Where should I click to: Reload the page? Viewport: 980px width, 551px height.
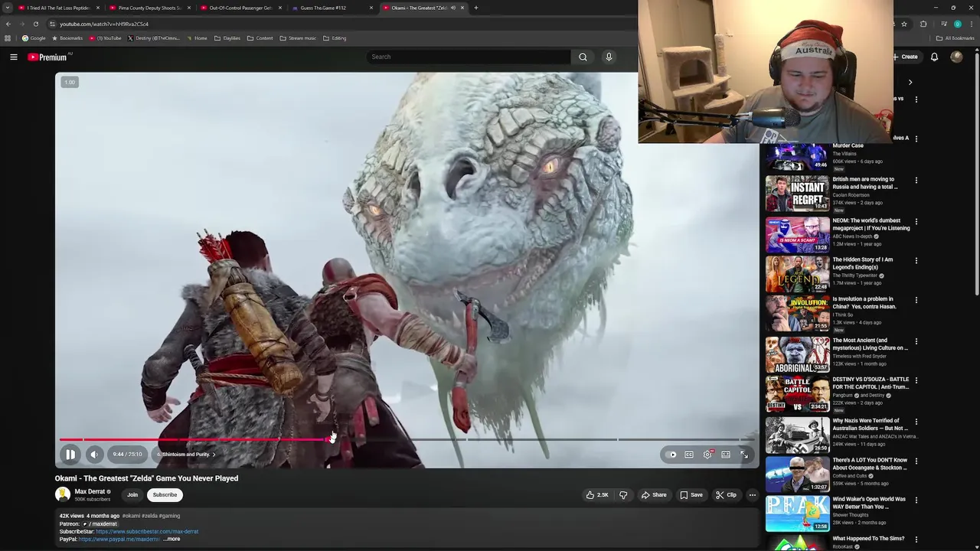[x=35, y=24]
